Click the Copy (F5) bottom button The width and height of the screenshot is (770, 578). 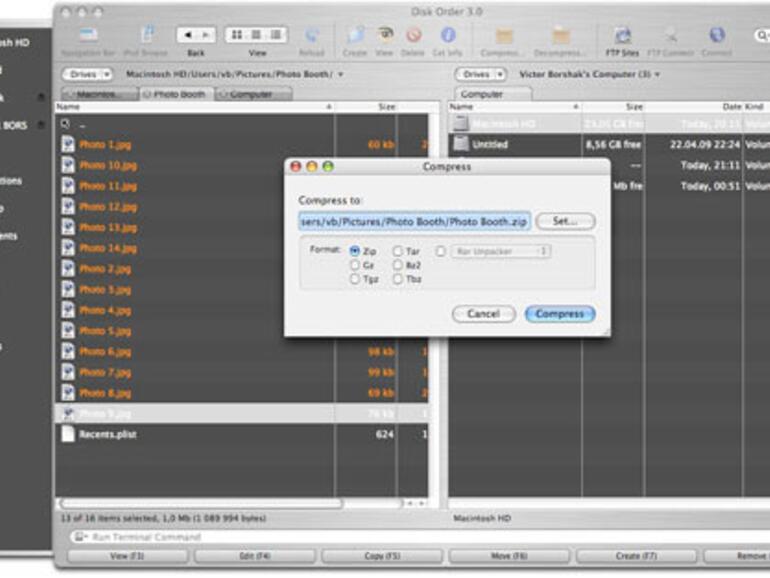click(x=382, y=556)
